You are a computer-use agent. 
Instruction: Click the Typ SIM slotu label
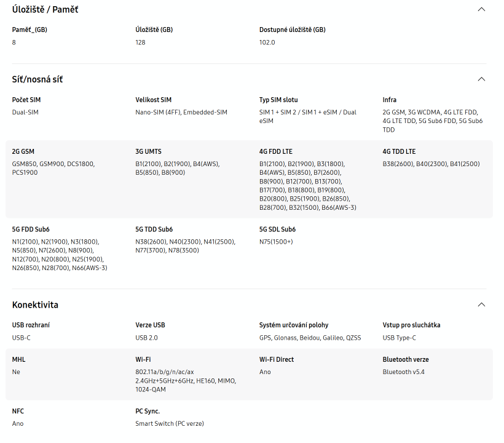[x=278, y=100]
